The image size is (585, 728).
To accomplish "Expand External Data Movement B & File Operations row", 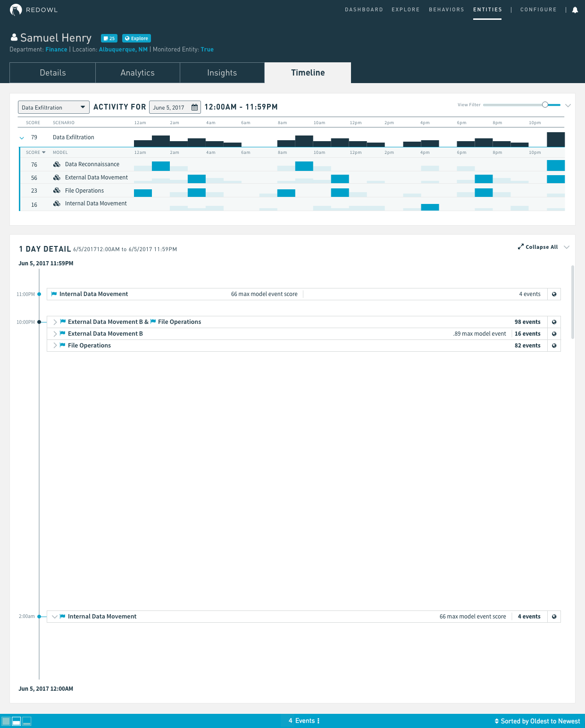I will click(55, 322).
